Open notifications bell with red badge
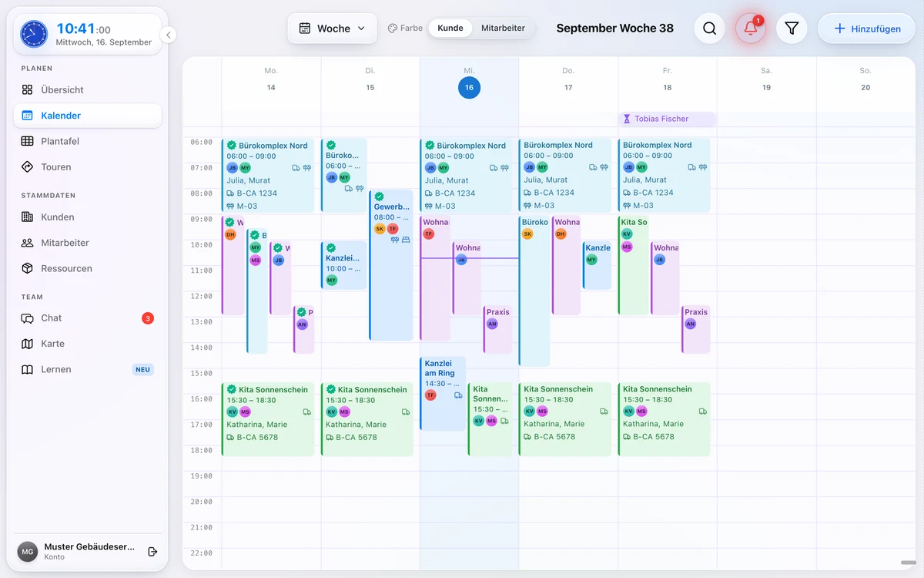924x578 pixels. click(x=750, y=29)
